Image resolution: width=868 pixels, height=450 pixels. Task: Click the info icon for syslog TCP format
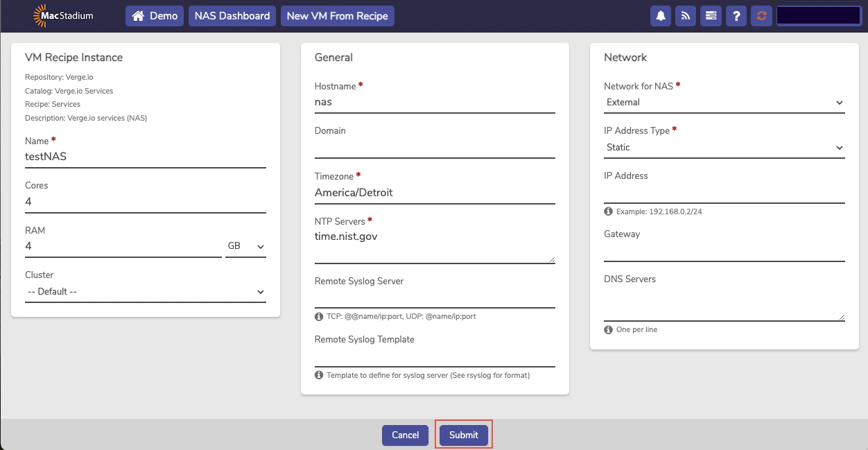point(319,316)
